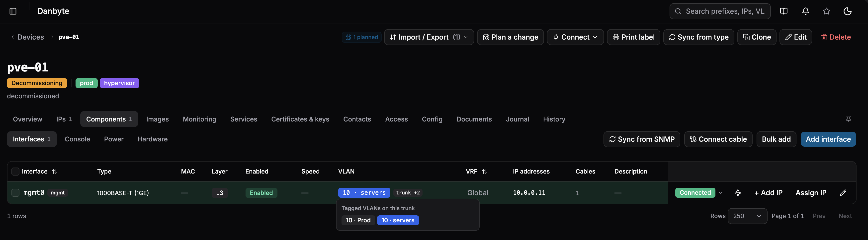Click the 10.0.0.11 IP address
868x240 pixels.
point(529,192)
